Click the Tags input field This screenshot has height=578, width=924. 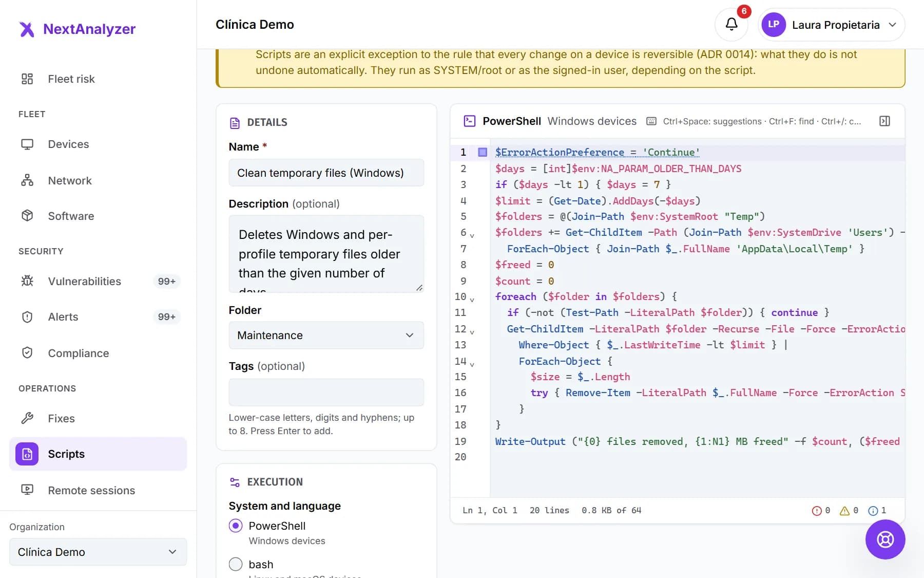coord(326,393)
